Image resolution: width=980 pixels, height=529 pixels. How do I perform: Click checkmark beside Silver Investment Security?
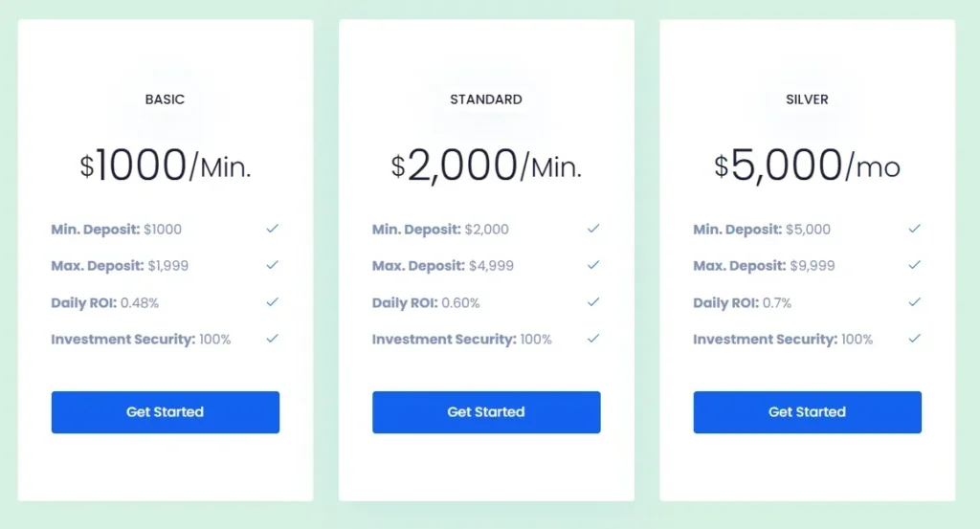point(915,338)
